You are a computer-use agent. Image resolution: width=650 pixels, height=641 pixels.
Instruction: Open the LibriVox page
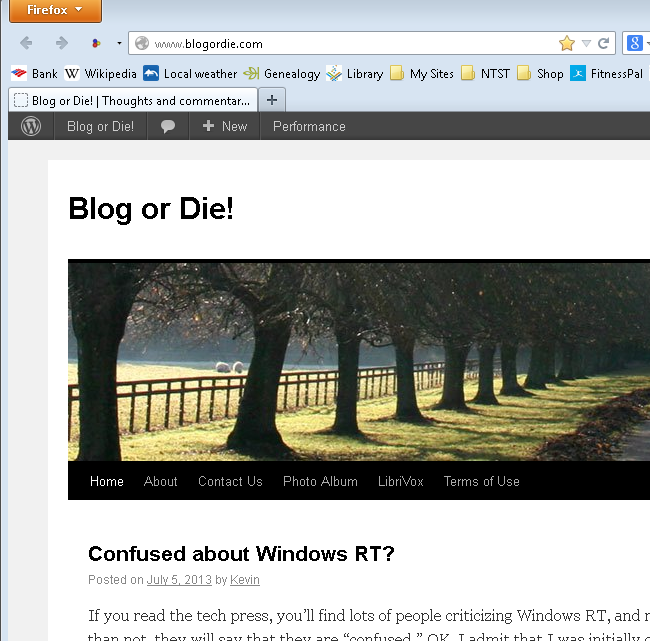click(x=400, y=481)
